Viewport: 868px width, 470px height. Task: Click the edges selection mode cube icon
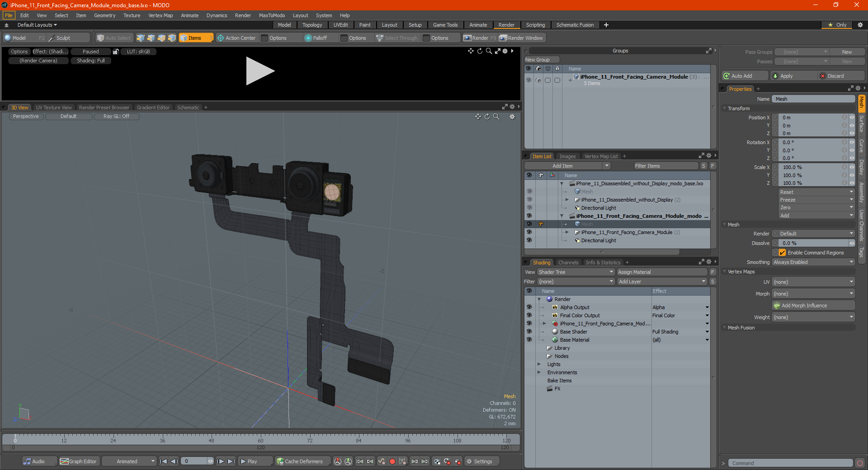coord(151,38)
